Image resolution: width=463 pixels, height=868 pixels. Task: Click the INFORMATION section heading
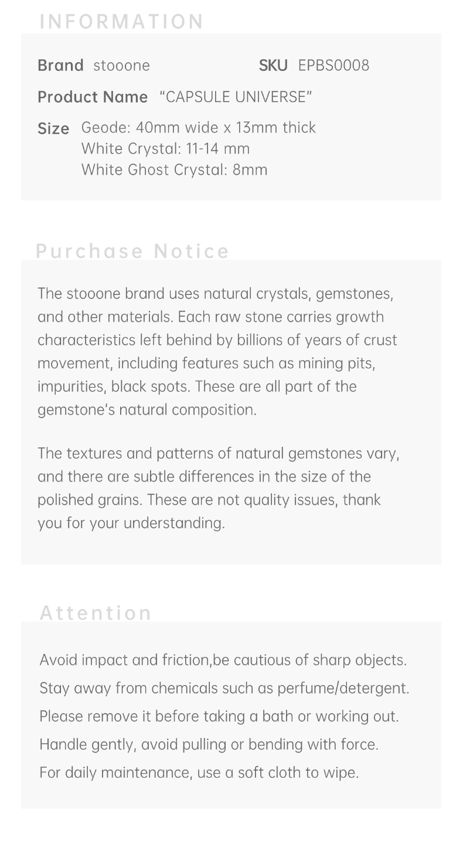pyautogui.click(x=121, y=22)
